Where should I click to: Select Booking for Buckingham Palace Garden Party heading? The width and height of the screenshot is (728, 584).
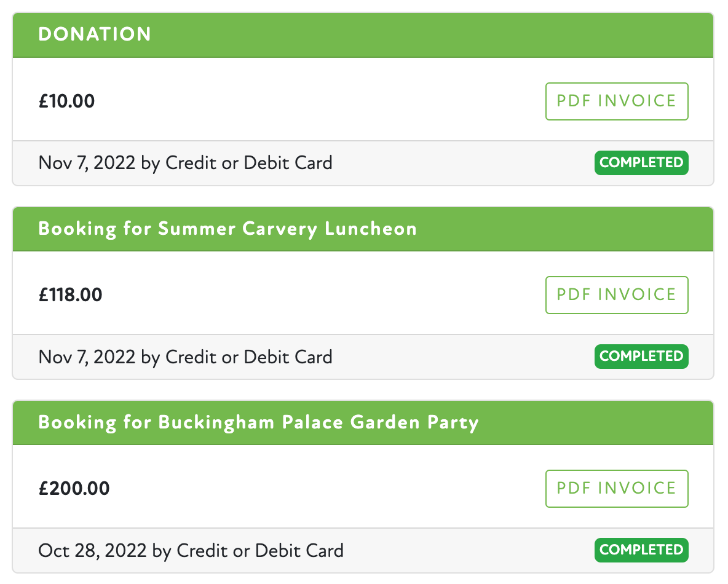pyautogui.click(x=258, y=422)
